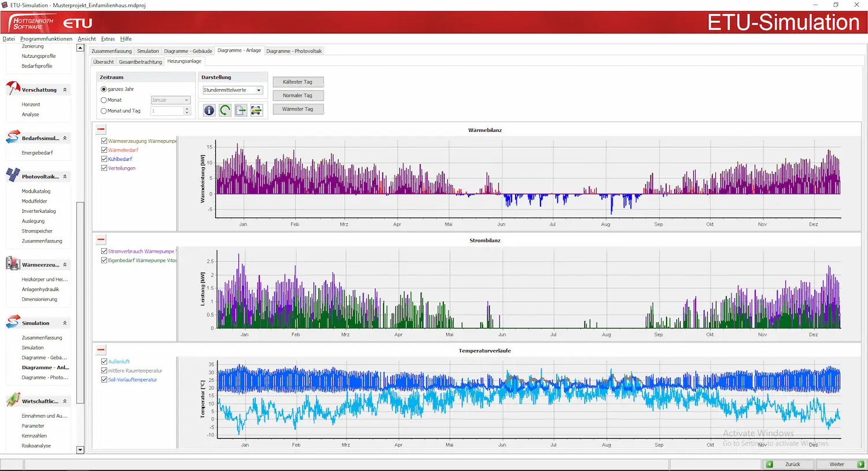The height and width of the screenshot is (471, 868).
Task: Collapse the Wirtschaftlichkeit section chevron
Action: pyautogui.click(x=65, y=401)
